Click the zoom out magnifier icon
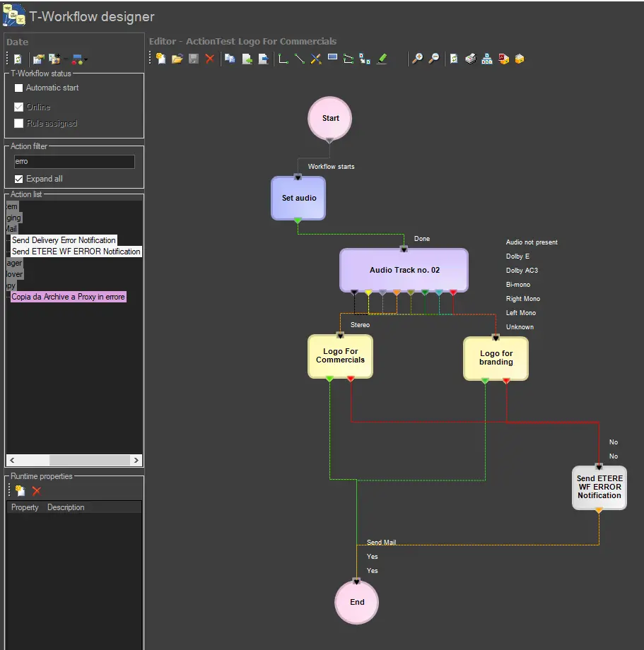The image size is (644, 650). 434,59
